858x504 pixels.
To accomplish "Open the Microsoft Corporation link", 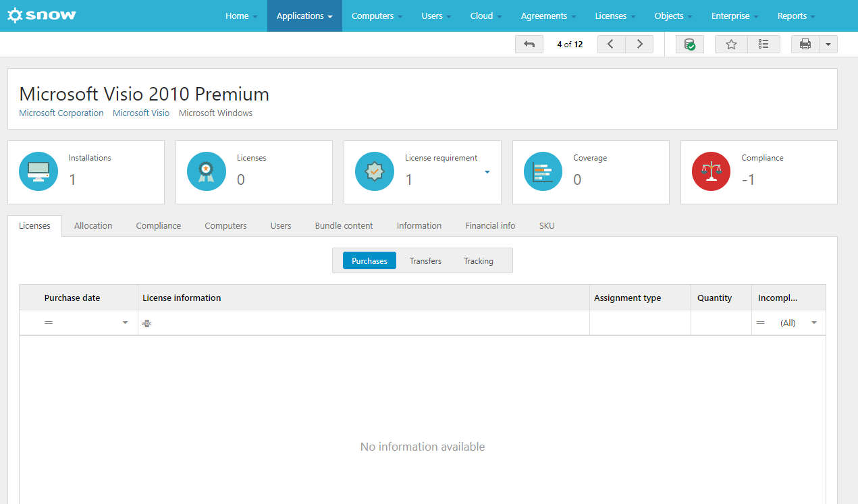I will 61,113.
